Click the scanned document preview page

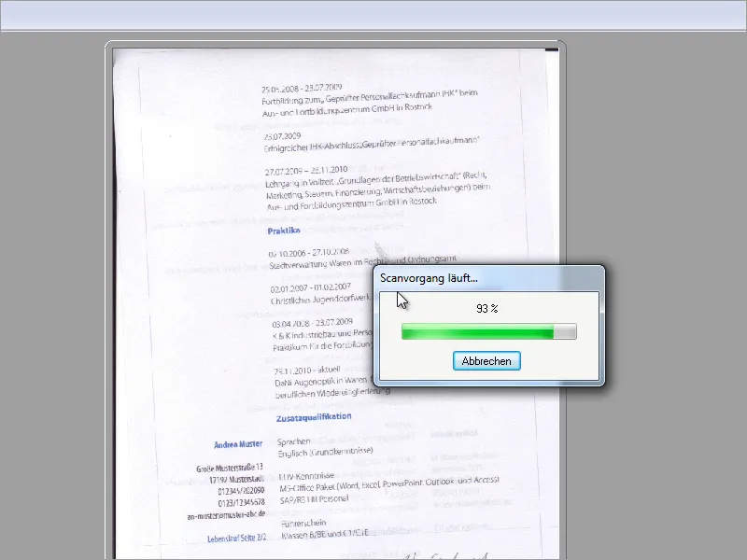(x=335, y=303)
